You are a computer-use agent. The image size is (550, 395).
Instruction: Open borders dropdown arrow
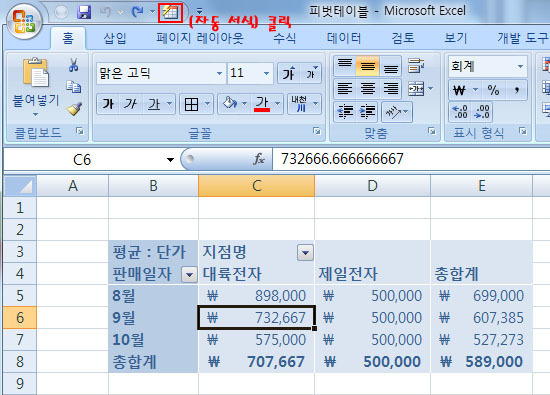click(207, 104)
